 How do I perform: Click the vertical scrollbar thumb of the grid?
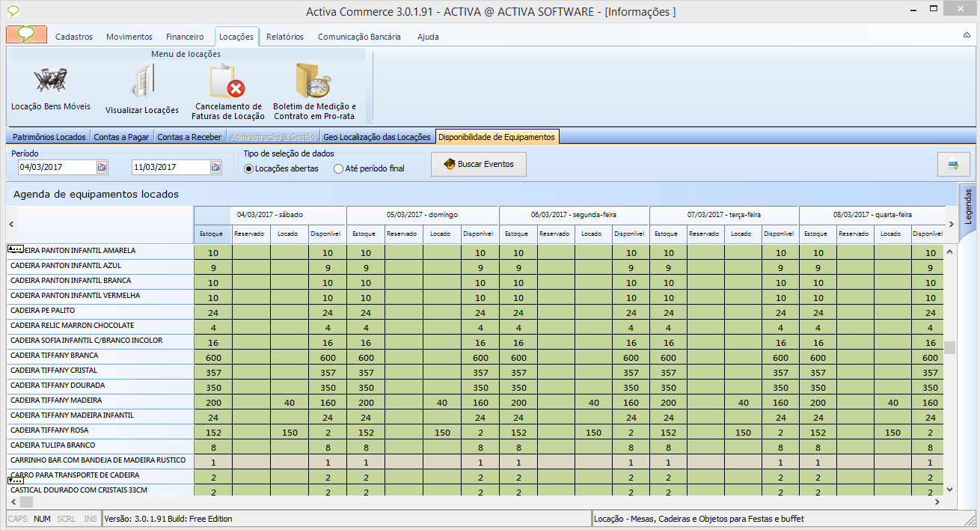click(x=950, y=347)
